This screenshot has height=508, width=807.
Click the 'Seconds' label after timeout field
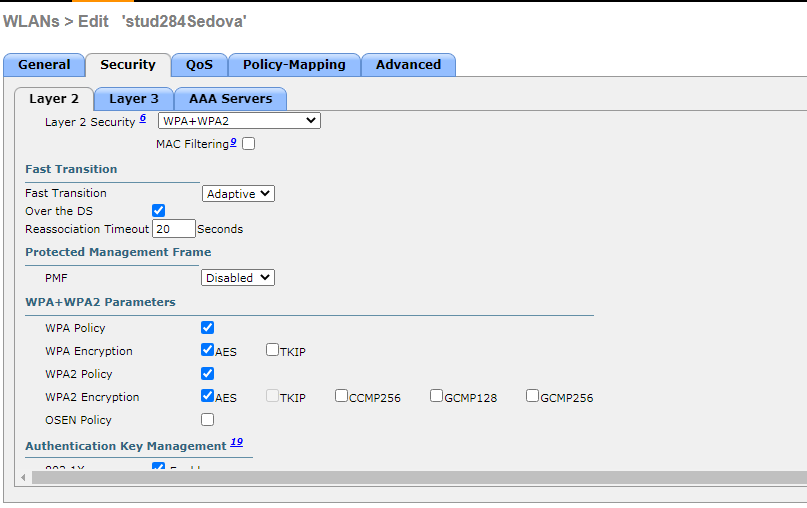[x=220, y=229]
